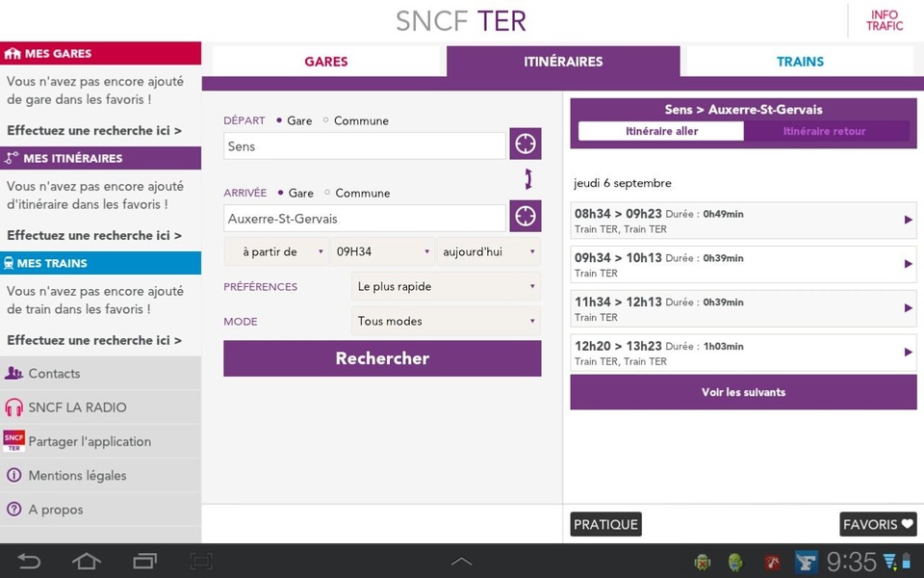Switch to Itinéraire retour view
The height and width of the screenshot is (578, 924).
click(x=826, y=131)
